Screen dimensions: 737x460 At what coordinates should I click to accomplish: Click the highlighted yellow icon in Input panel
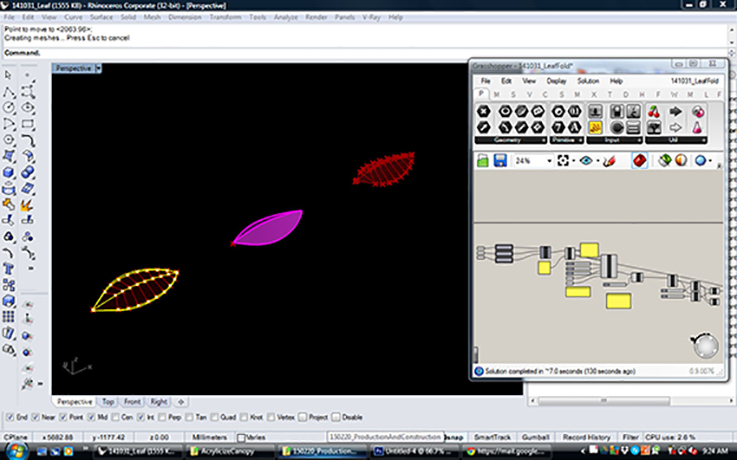[594, 128]
